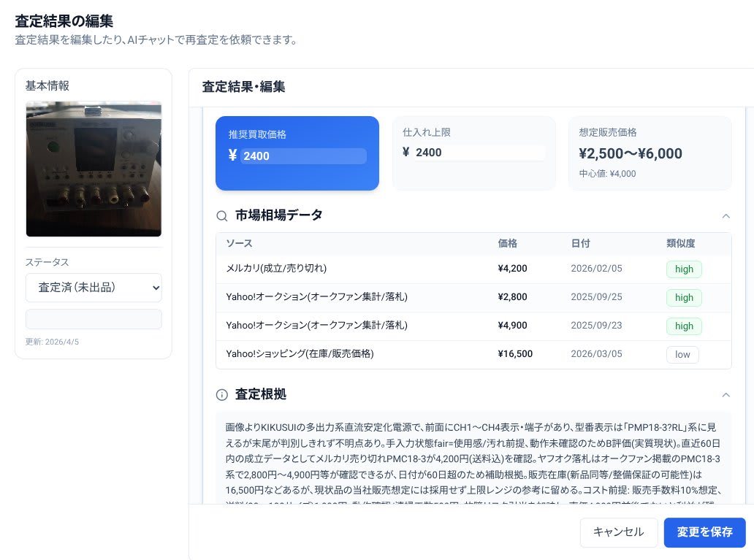Click the power supply product thumbnail
Viewport: 754px width, 560px height.
(x=94, y=169)
